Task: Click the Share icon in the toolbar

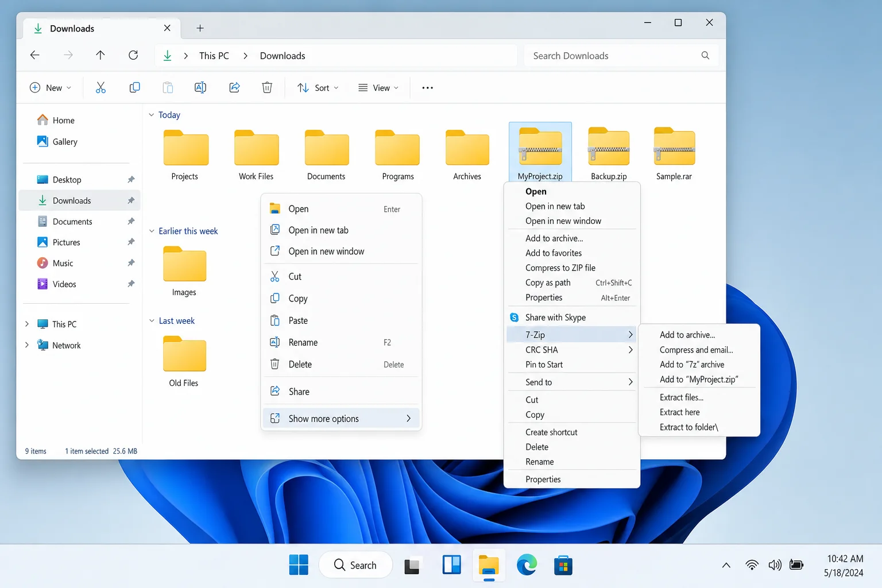Action: pos(234,87)
